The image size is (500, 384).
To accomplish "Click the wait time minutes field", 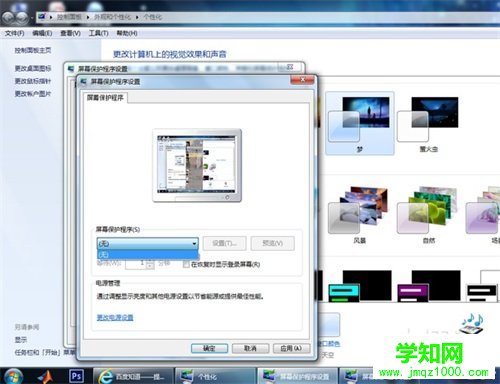I will [x=136, y=264].
